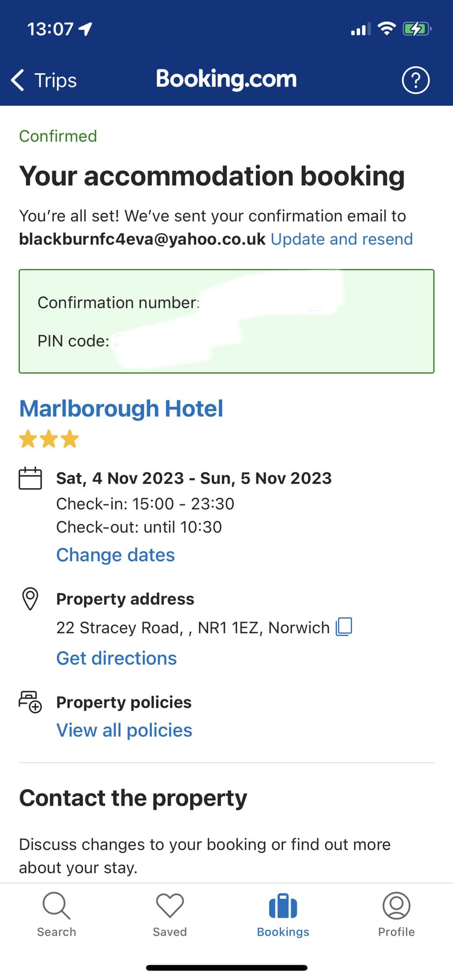Open Marlborough Hotel property page
The width and height of the screenshot is (453, 980).
[x=121, y=409]
